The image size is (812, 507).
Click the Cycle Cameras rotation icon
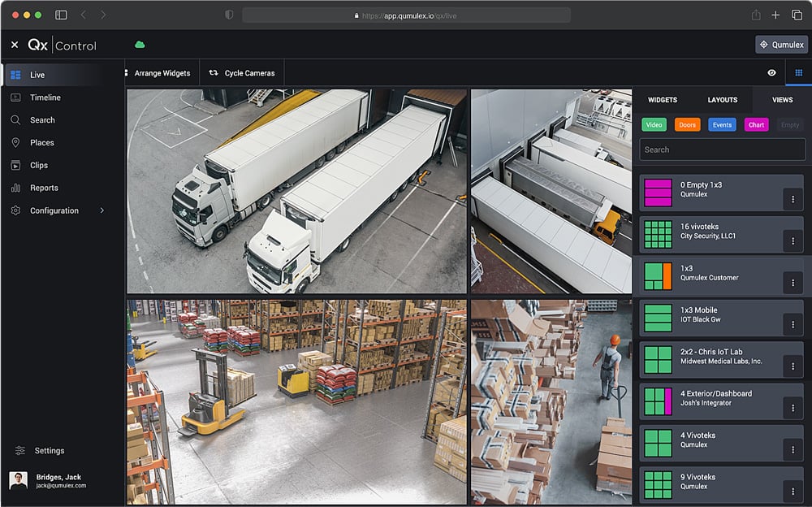click(214, 72)
